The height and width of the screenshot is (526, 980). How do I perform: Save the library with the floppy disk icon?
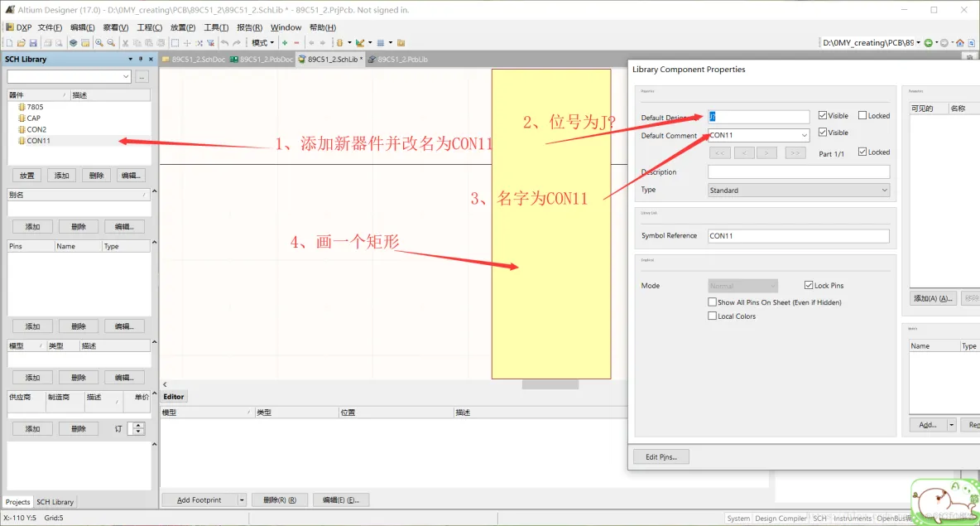pos(33,43)
